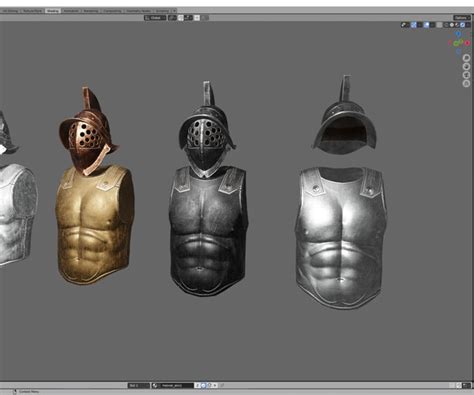Screen dimensions: 474x395
Task: Open the material Slot dropdown
Action: click(139, 385)
